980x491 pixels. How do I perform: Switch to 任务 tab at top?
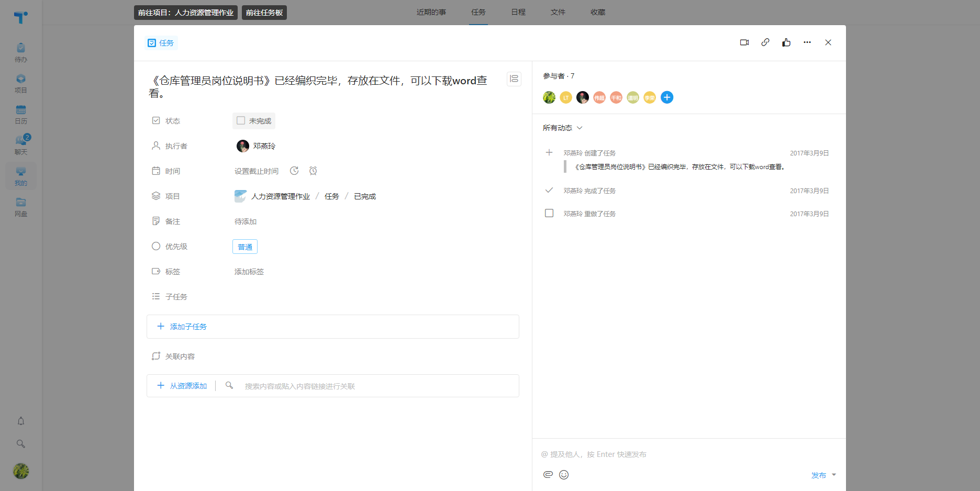coord(478,12)
